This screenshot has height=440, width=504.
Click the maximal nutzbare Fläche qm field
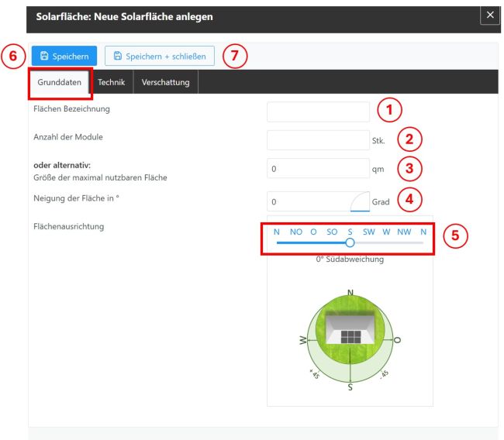click(318, 168)
